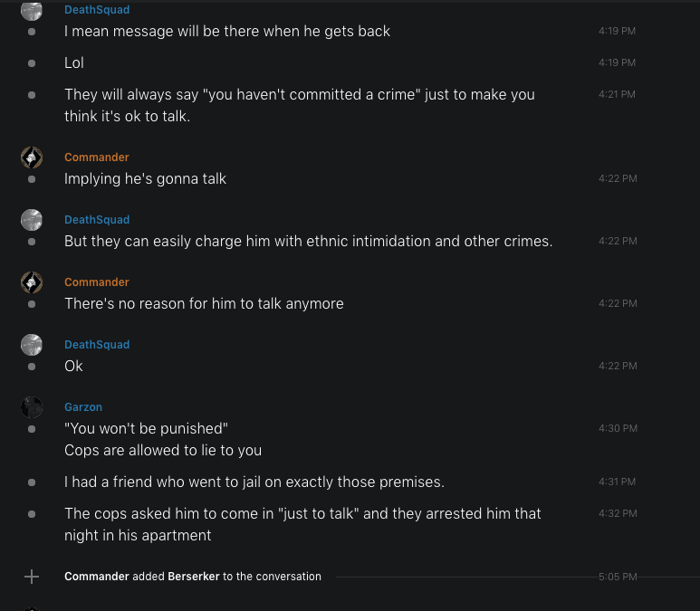700x611 pixels.
Task: Select the 'Cops are allowed to lie to you' message
Action: point(163,450)
